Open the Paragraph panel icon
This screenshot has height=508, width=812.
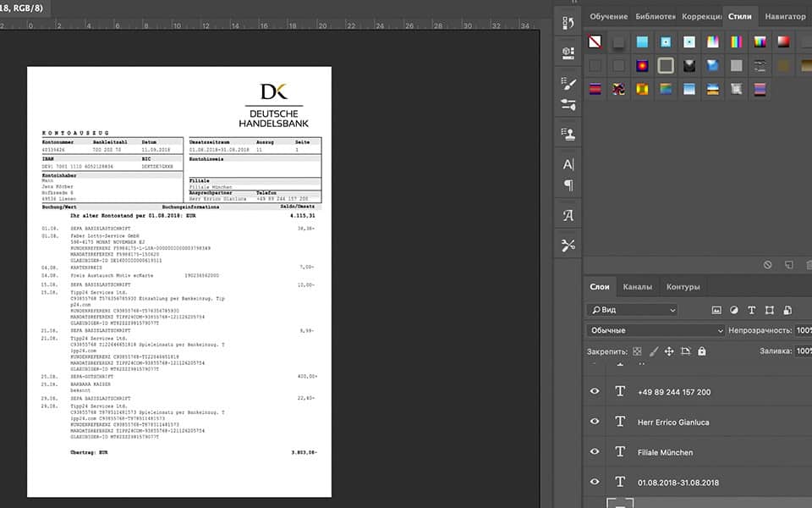(x=568, y=185)
